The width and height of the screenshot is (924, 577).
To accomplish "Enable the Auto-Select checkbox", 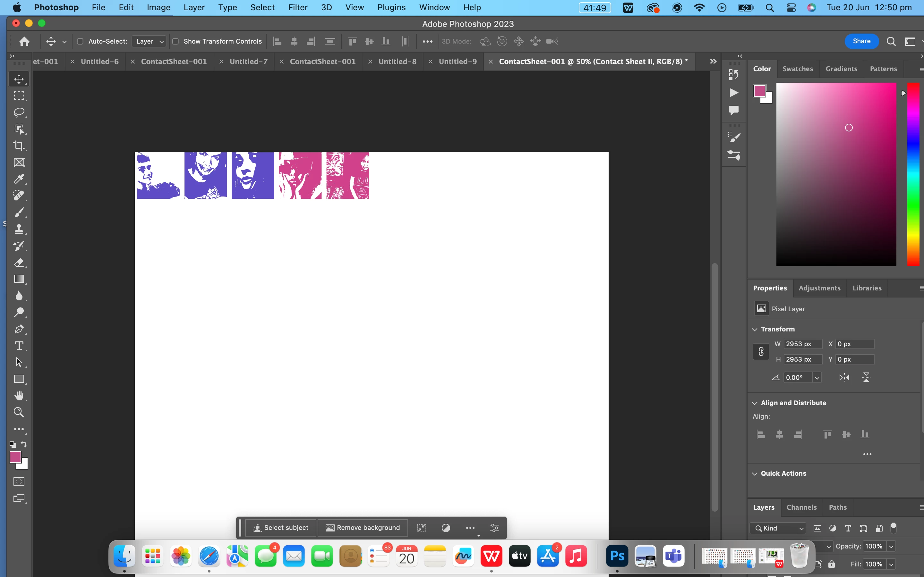I will click(80, 41).
